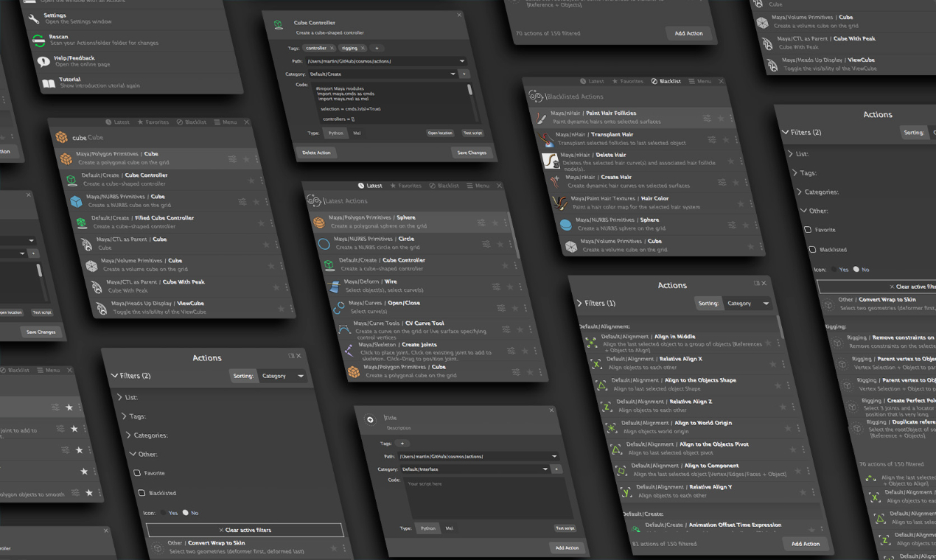The height and width of the screenshot is (560, 936).
Task: Click the Delete Hair thumbnail icon
Action: [x=551, y=160]
